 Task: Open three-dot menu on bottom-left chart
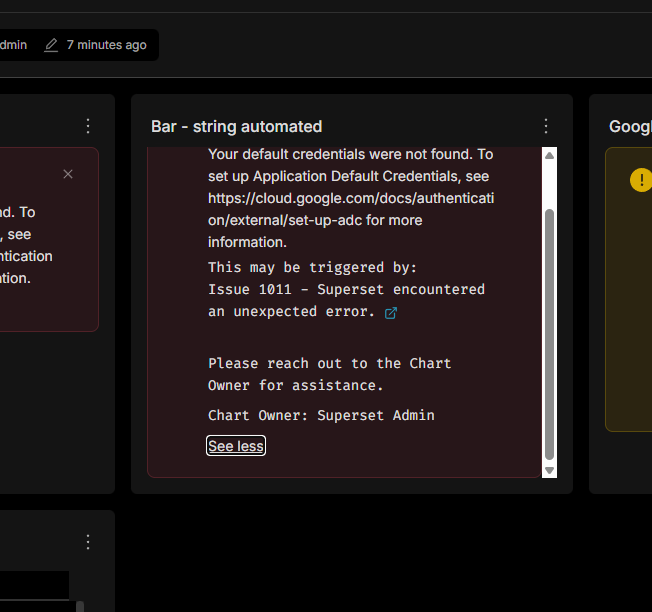[x=88, y=542]
